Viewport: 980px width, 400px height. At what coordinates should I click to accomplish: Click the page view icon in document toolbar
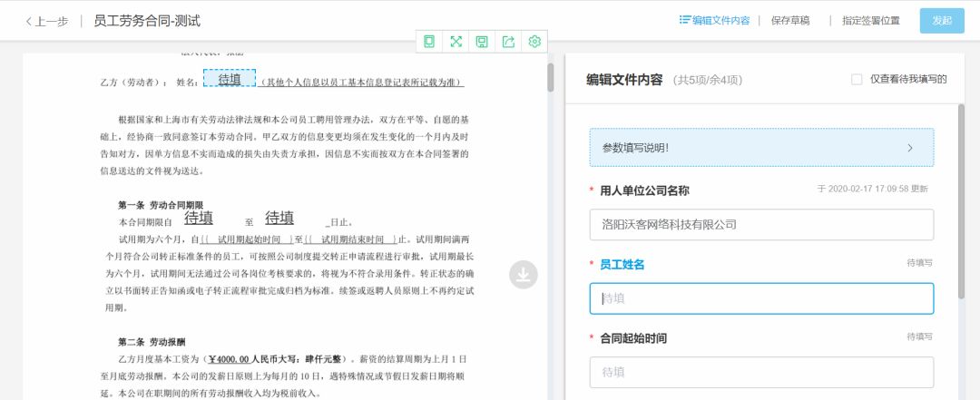(429, 42)
